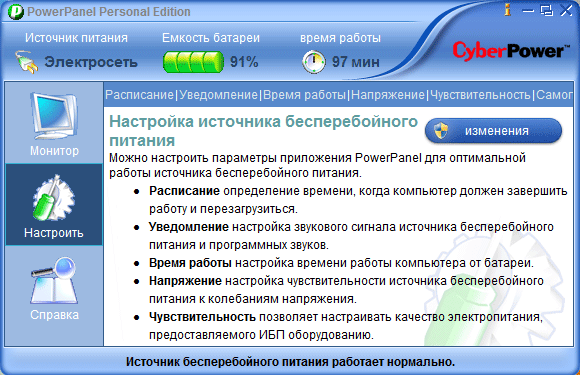Click the heading 'Настройка источника бесперебойного питания'
The image size is (580, 375).
(x=263, y=131)
